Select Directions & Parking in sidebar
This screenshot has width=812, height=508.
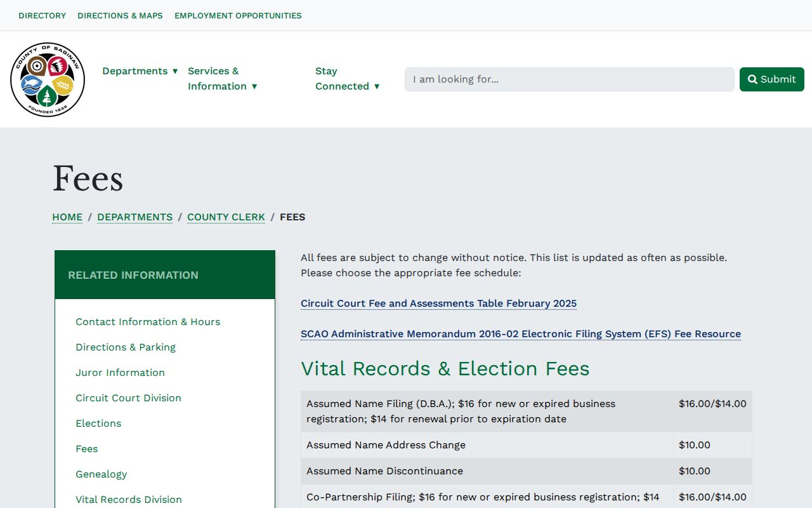126,347
